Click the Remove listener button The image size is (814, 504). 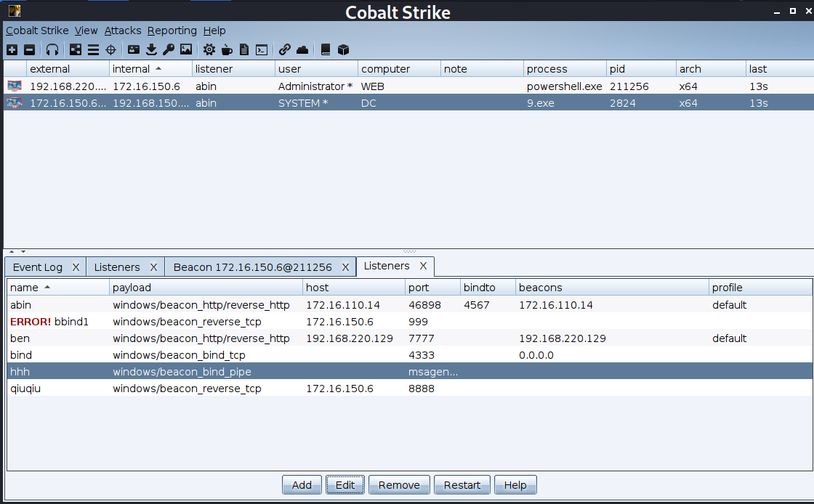point(399,485)
